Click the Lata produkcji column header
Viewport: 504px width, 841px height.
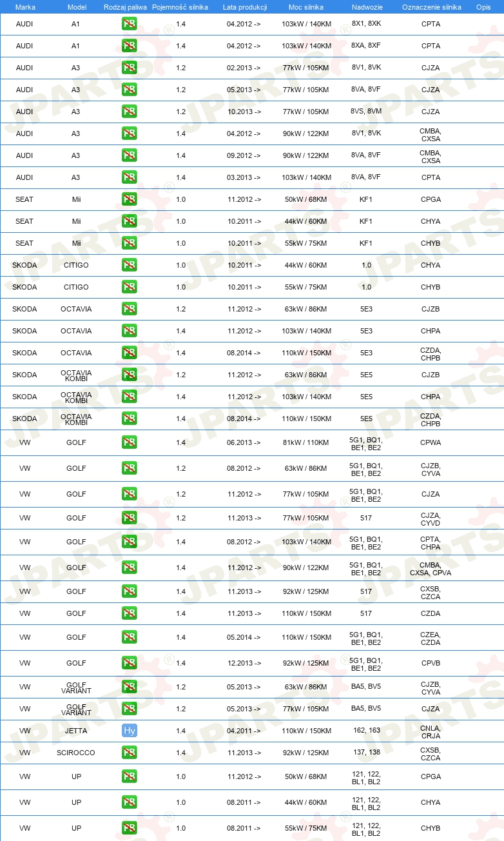245,6
